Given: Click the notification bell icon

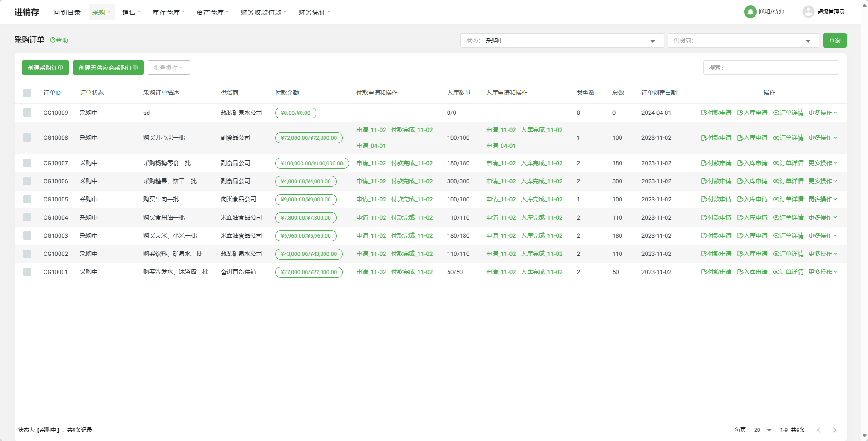Looking at the screenshot, I should (750, 12).
